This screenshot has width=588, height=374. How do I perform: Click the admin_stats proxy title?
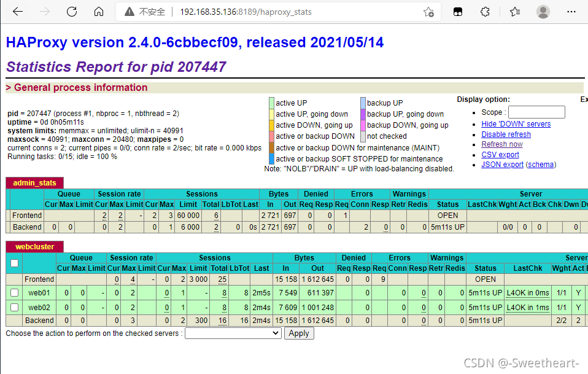[34, 182]
